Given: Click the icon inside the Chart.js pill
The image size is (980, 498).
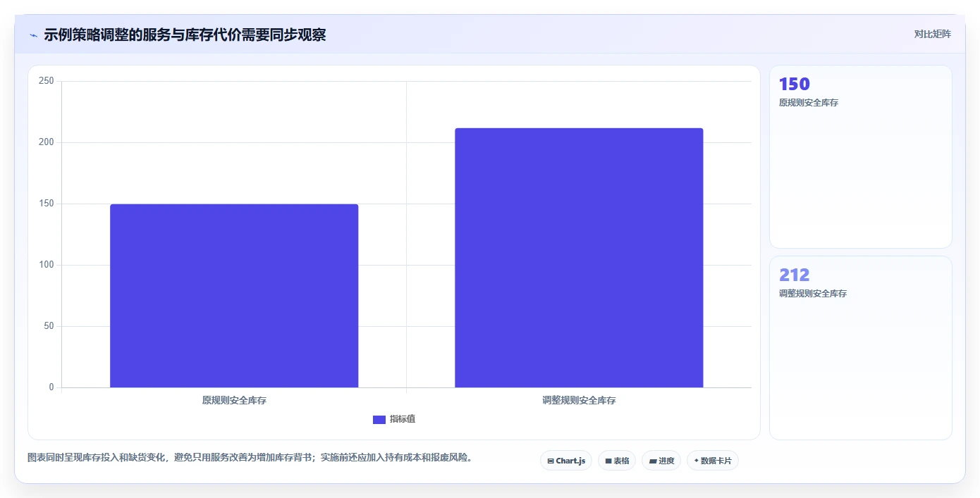Looking at the screenshot, I should (x=551, y=461).
